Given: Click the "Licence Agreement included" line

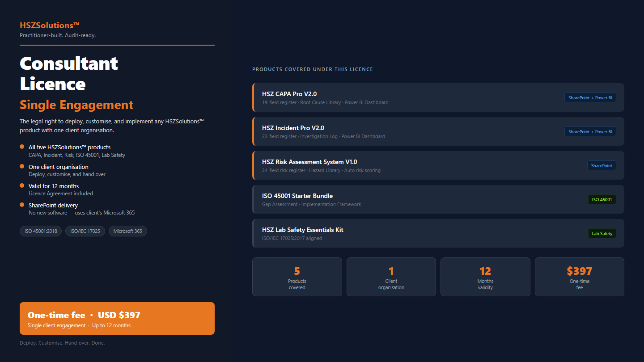Looking at the screenshot, I should pos(61,194).
